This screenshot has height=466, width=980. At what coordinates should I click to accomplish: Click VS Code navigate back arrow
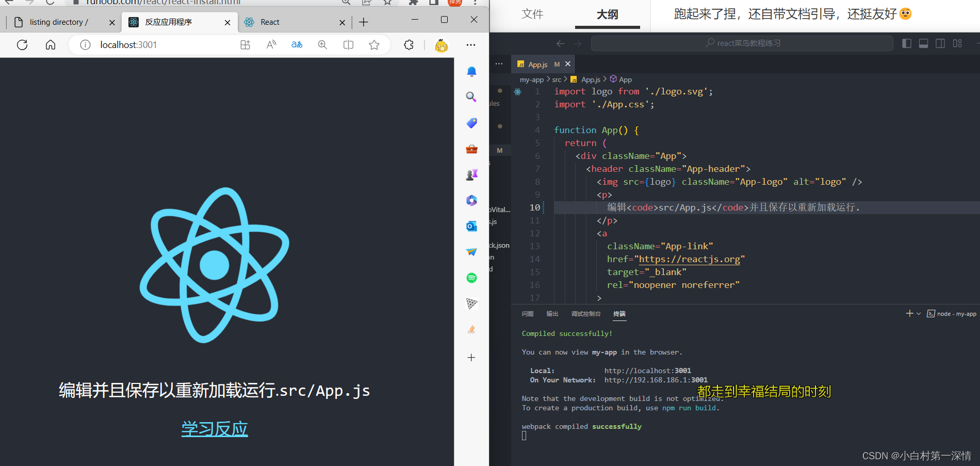(561, 43)
